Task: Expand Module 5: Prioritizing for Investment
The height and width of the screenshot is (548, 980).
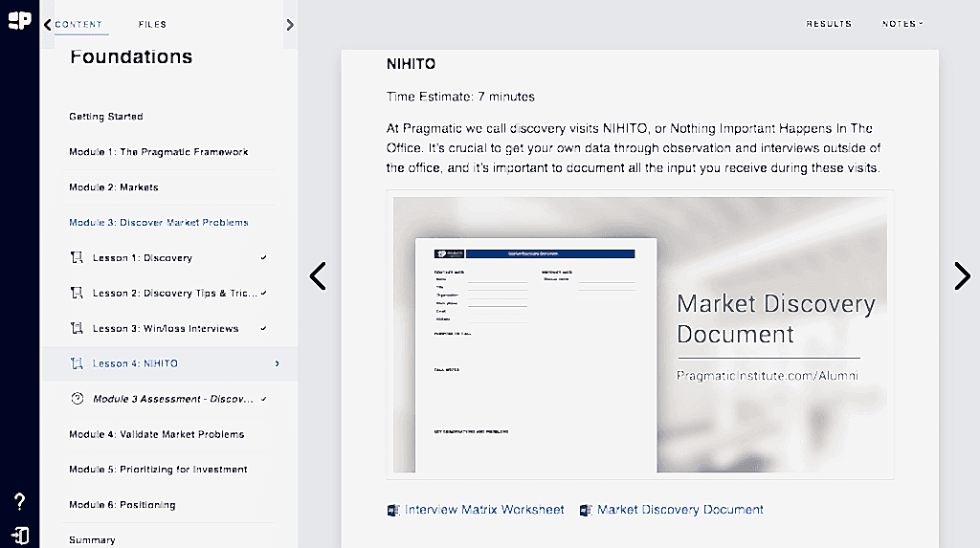Action: point(158,470)
